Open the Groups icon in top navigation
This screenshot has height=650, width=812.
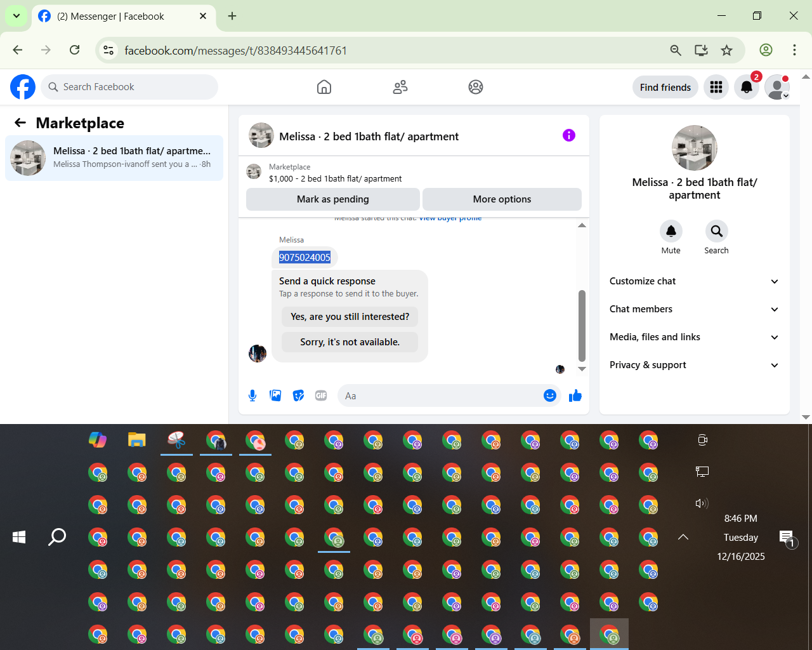[476, 87]
